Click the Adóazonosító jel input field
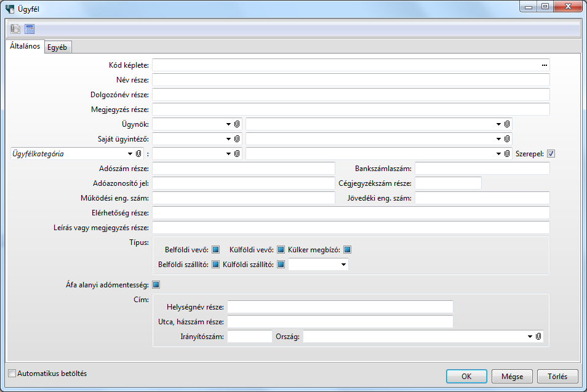This screenshot has width=587, height=392. [243, 183]
